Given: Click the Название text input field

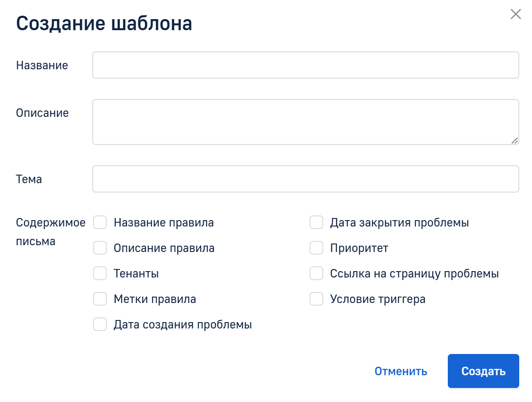Looking at the screenshot, I should tap(305, 65).
